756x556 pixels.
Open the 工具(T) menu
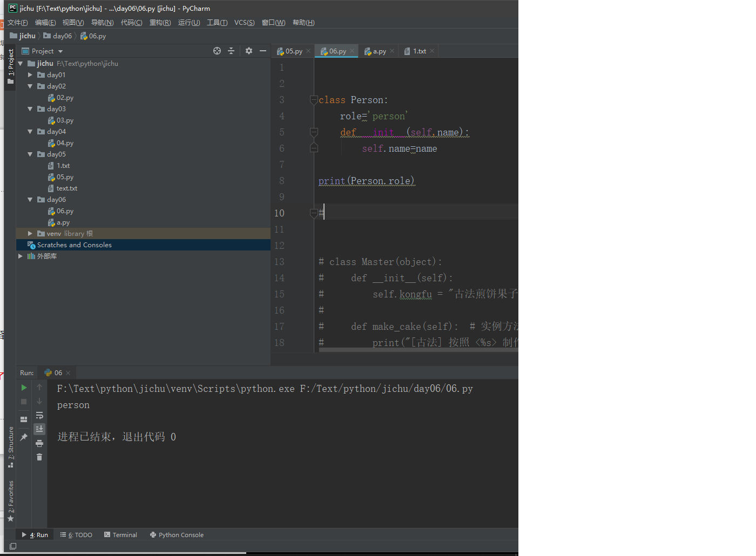pyautogui.click(x=217, y=23)
